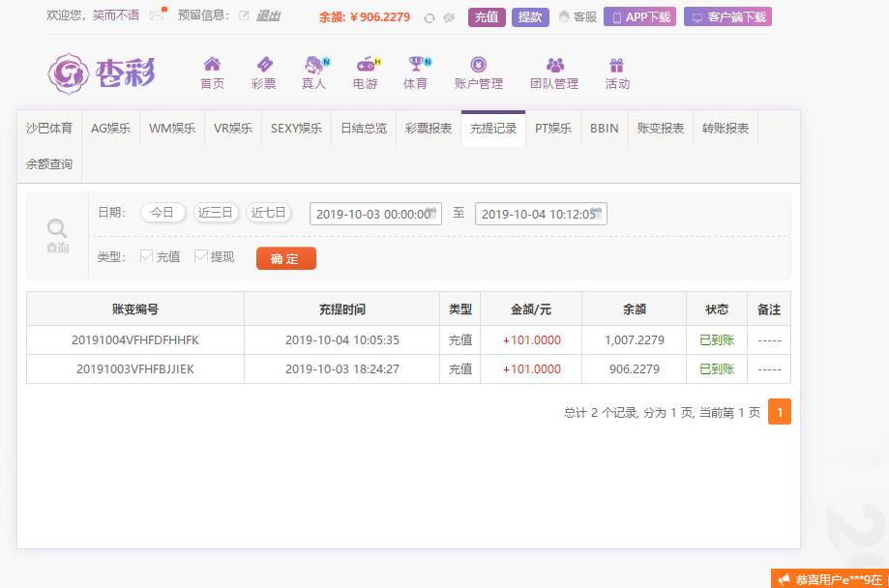Screen dimensions: 889x588
Task: Toggle the 充值 type checkbox
Action: tap(146, 256)
